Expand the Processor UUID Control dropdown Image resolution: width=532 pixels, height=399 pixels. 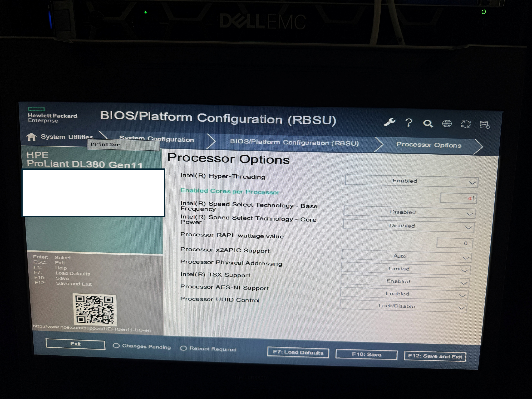point(403,306)
